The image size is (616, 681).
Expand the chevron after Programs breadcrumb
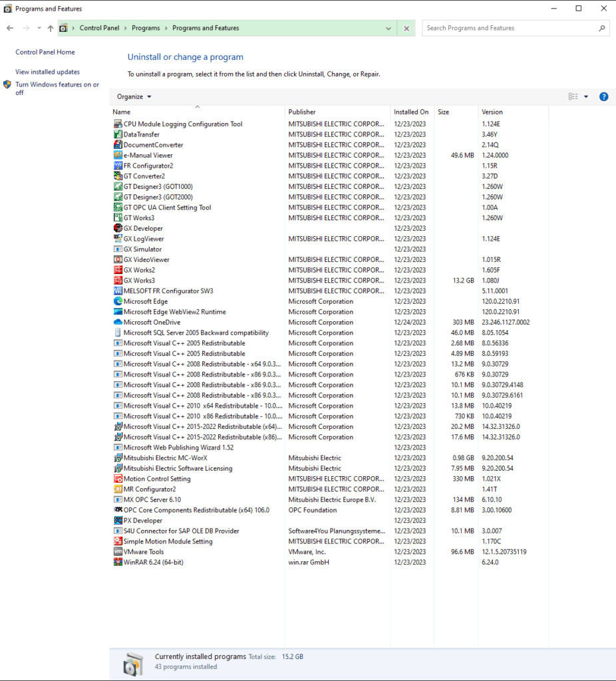point(166,28)
